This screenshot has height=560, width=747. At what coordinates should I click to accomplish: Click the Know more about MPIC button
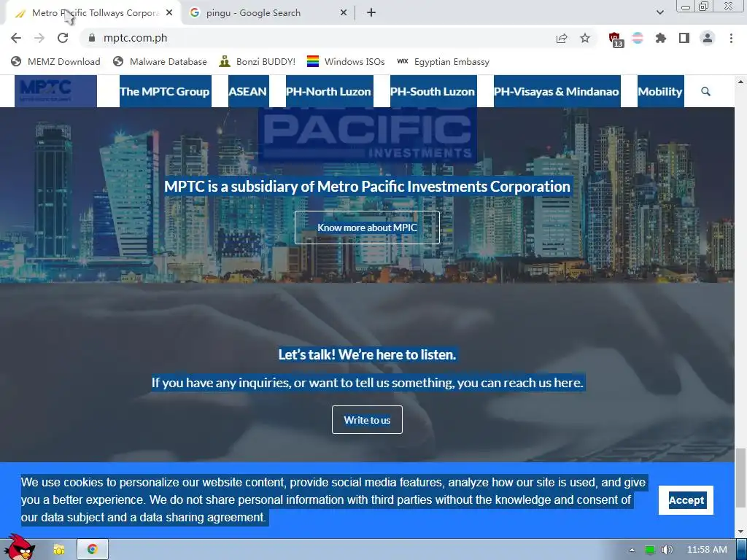[368, 227]
